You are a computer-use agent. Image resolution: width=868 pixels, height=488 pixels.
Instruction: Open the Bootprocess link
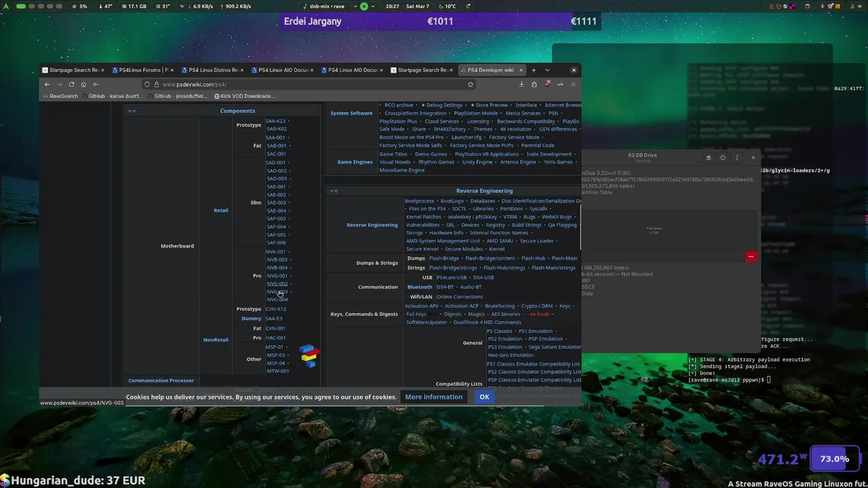tap(419, 201)
